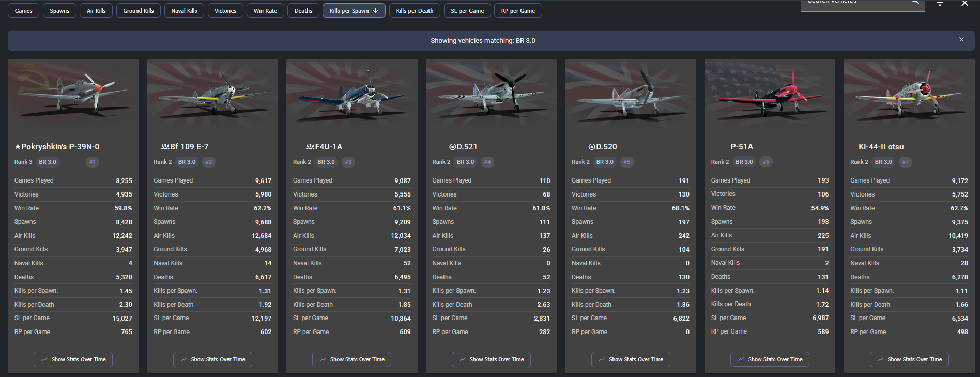The width and height of the screenshot is (980, 377).
Task: Sort vehicles by Games
Action: 23,11
